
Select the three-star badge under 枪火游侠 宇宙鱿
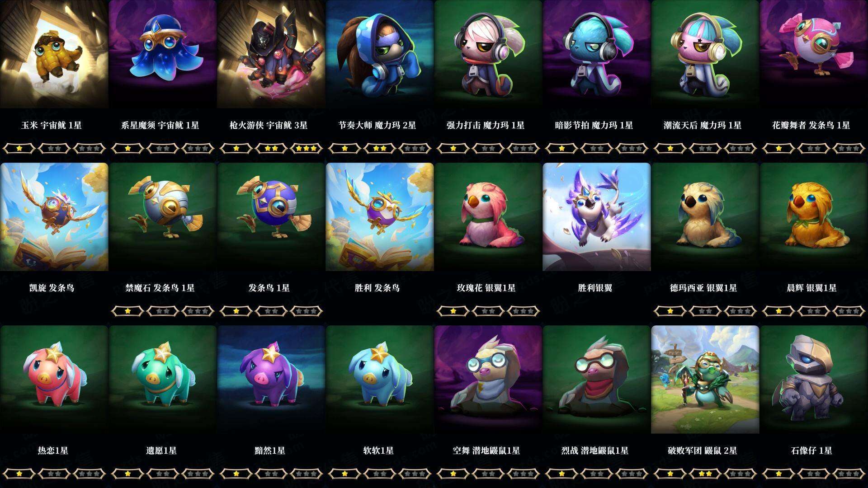click(x=307, y=148)
